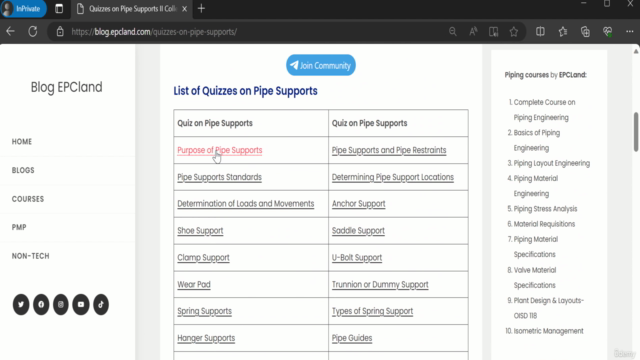
Task: Open Material Requisitions course
Action: (544, 224)
